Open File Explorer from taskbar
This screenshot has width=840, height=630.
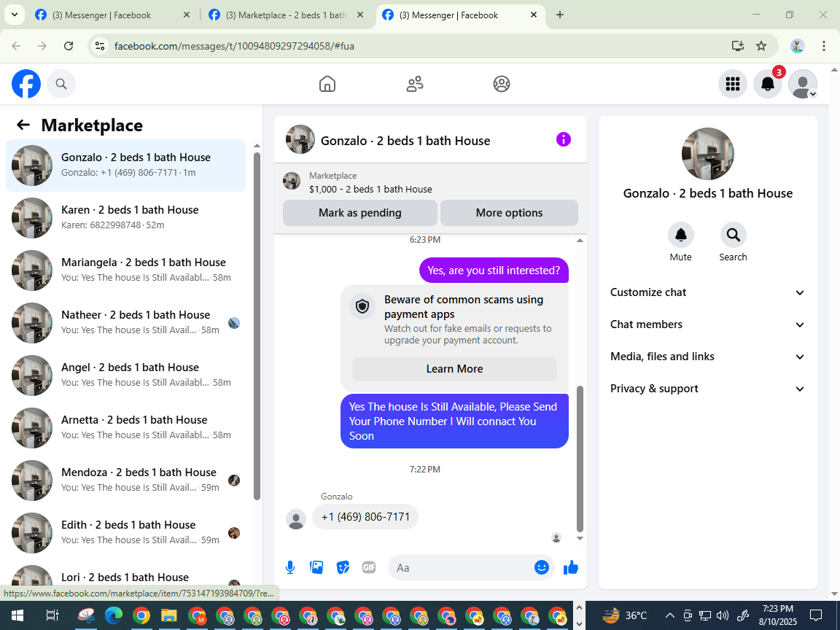[x=168, y=615]
